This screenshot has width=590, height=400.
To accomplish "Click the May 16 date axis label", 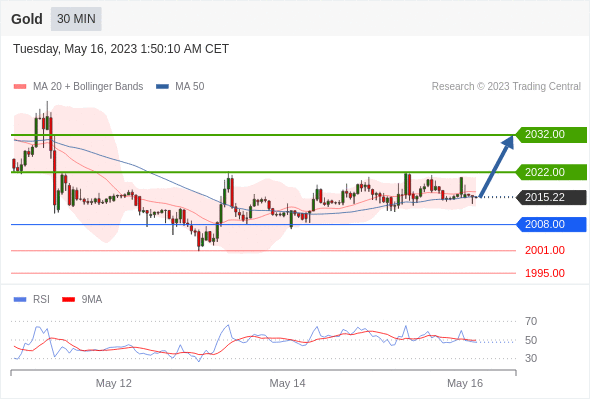I will (x=465, y=383).
